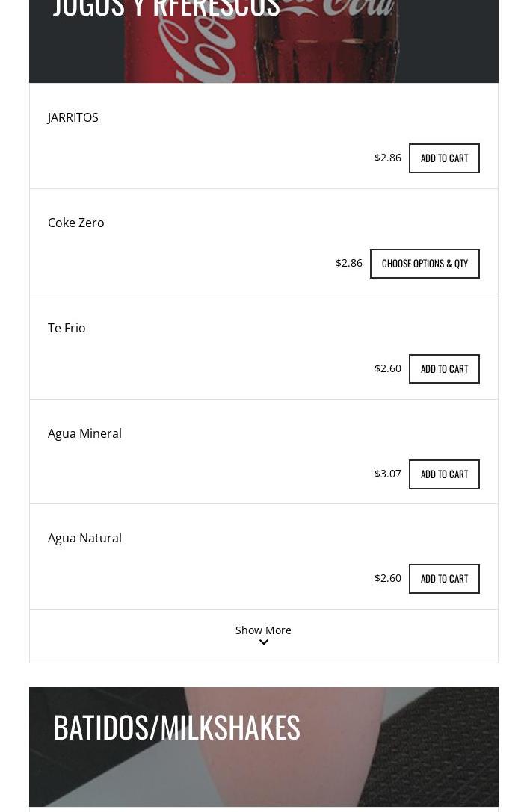
Task: Add Agua Mineral to cart
Action: 444,474
